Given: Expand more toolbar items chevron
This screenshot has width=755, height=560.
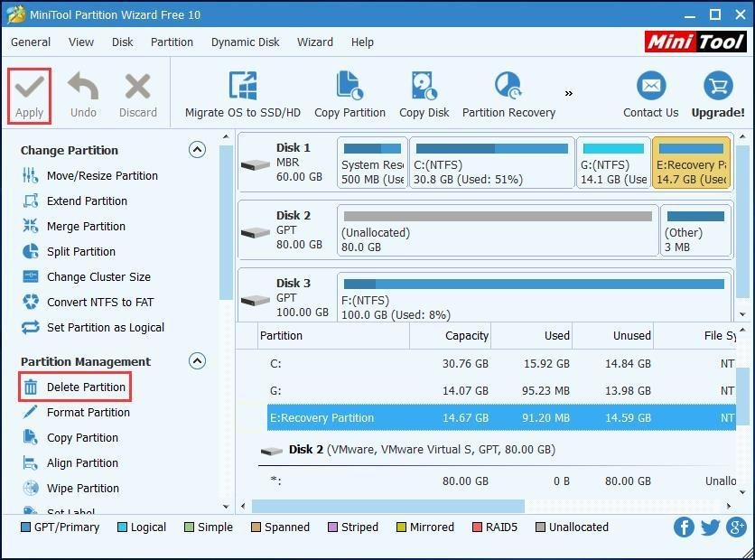Looking at the screenshot, I should pos(569,93).
